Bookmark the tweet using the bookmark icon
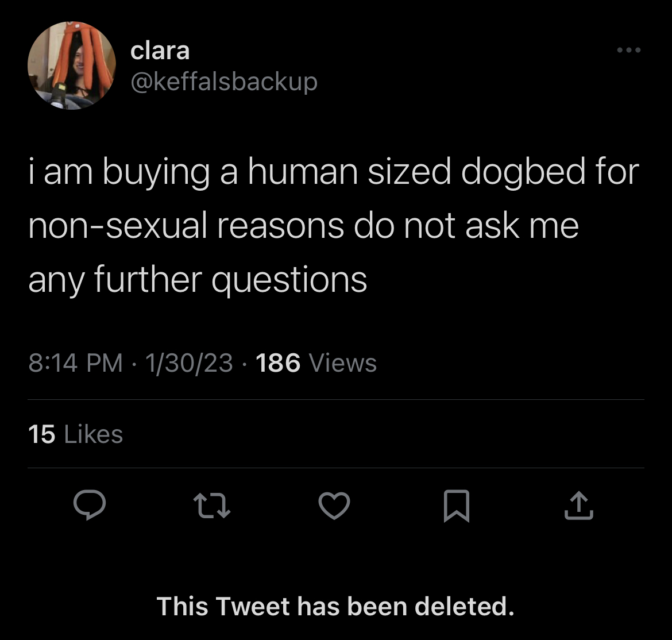672x640 pixels. tap(457, 506)
